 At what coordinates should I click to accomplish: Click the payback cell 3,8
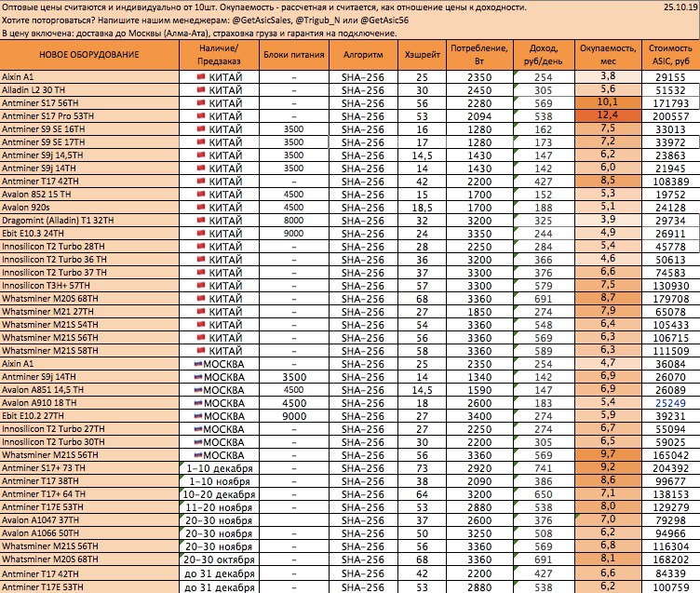(608, 76)
